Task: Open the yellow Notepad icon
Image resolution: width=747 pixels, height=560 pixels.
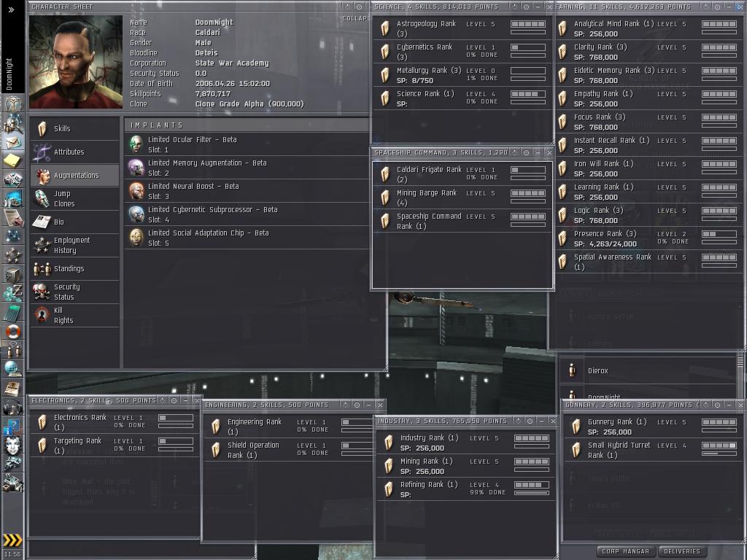Action: point(13,160)
